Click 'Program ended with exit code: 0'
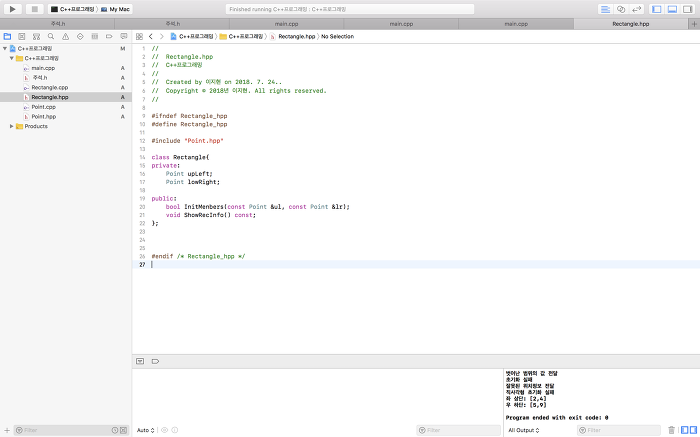 click(x=557, y=418)
